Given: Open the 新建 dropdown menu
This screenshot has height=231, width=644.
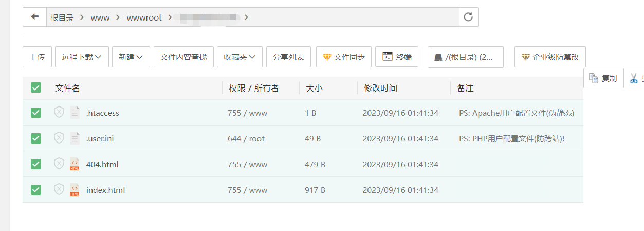Looking at the screenshot, I should pyautogui.click(x=131, y=57).
